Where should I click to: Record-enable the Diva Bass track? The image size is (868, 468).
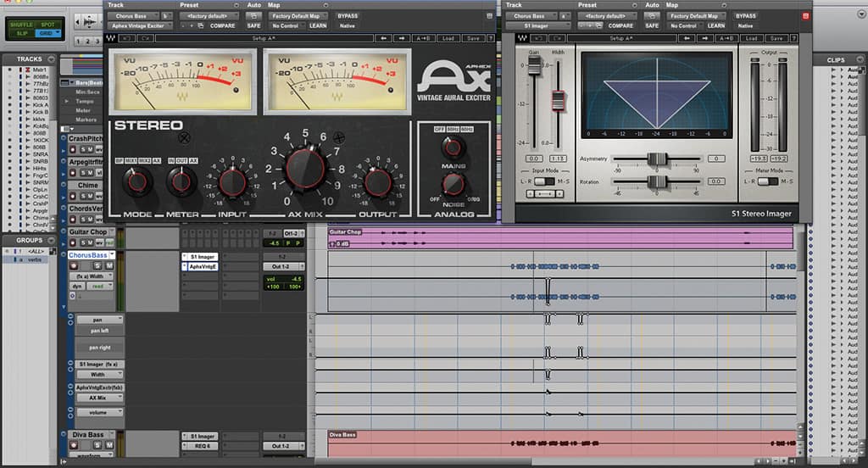click(73, 445)
